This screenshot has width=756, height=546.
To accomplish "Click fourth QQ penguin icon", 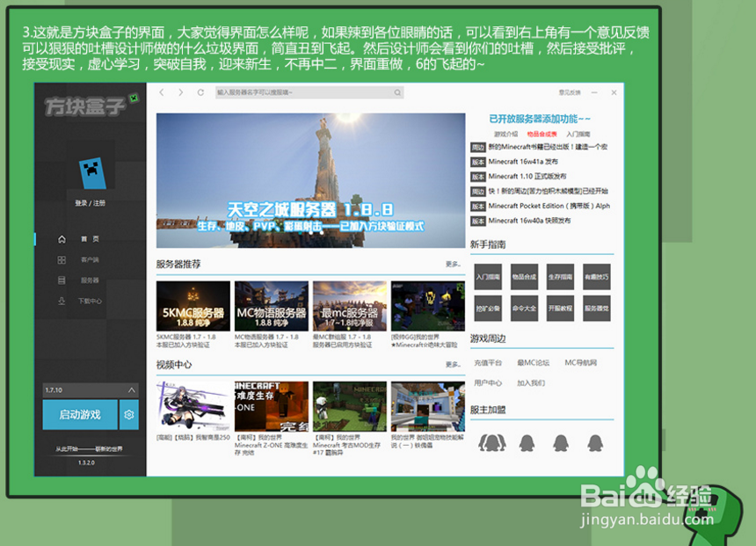I will coord(595,442).
